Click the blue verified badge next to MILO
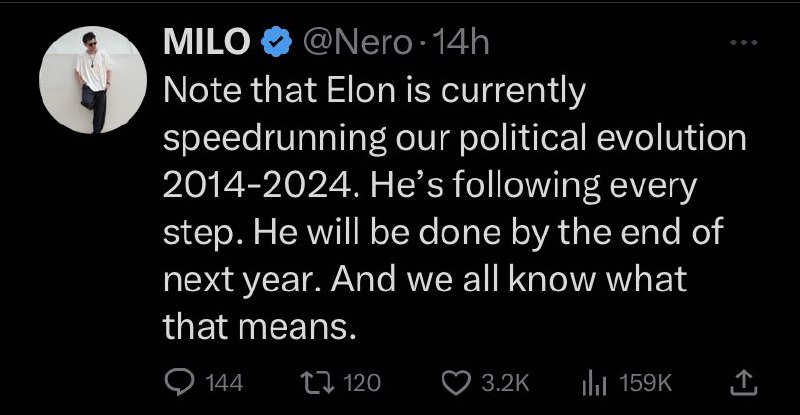This screenshot has width=800, height=415. tap(277, 43)
